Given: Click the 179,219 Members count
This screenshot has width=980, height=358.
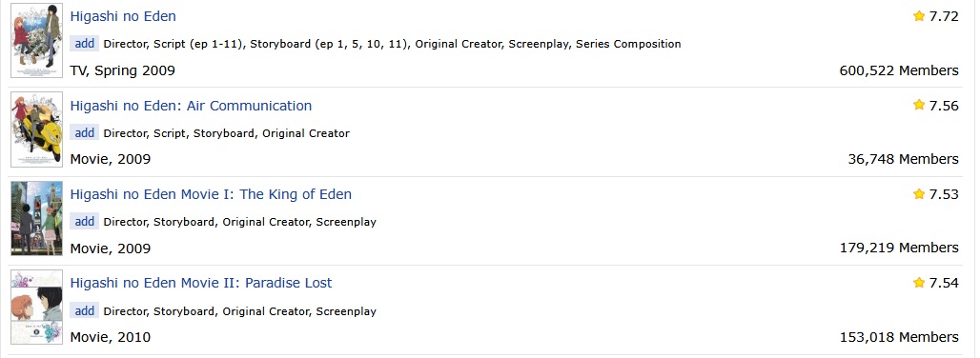Looking at the screenshot, I should click(899, 248).
